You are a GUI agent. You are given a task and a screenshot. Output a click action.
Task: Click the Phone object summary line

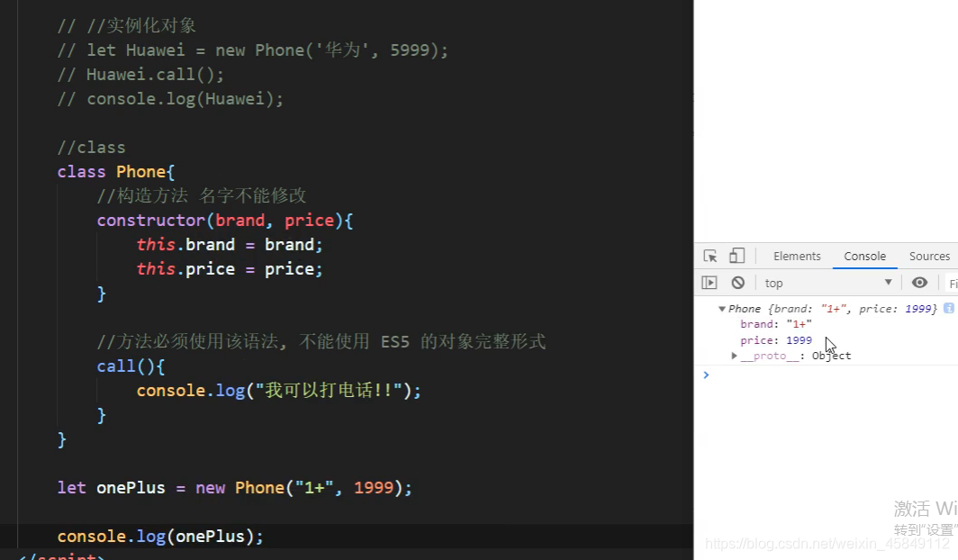pos(832,309)
